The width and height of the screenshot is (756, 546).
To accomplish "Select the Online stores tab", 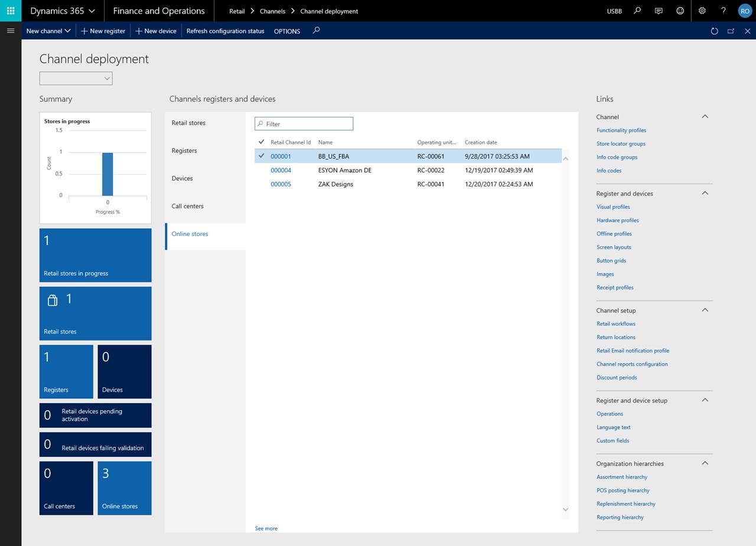I will (206, 234).
